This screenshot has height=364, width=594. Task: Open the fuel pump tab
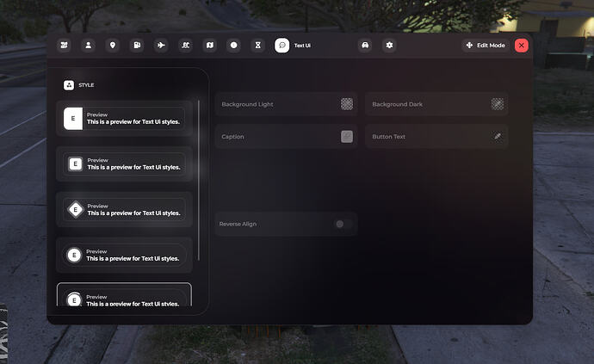pyautogui.click(x=137, y=45)
